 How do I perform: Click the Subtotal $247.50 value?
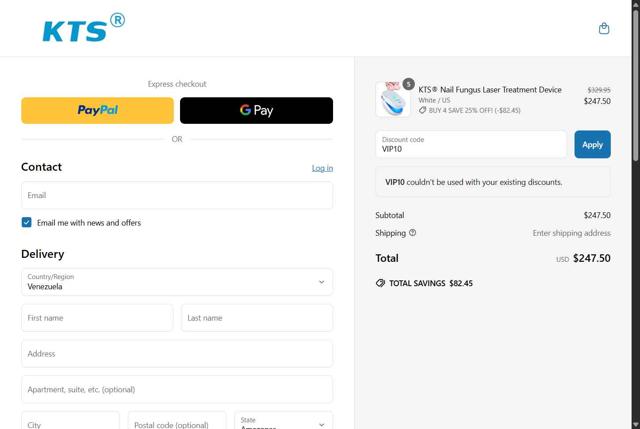pyautogui.click(x=597, y=215)
